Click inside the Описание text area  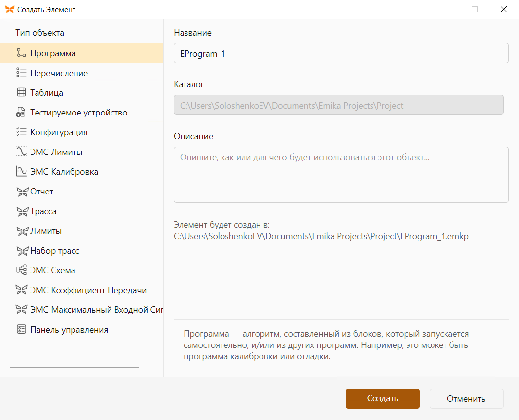pyautogui.click(x=341, y=175)
